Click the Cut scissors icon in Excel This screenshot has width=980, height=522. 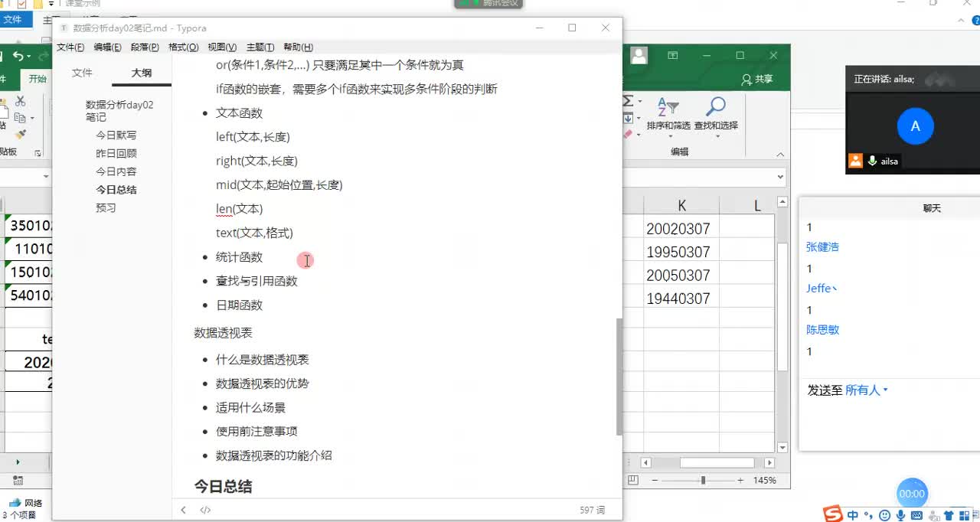click(x=20, y=101)
